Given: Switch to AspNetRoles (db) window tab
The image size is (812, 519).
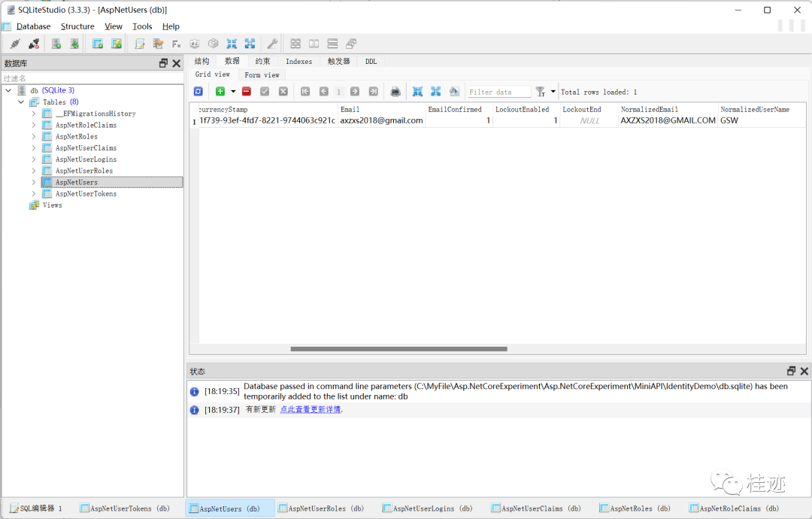Looking at the screenshot, I should click(635, 508).
